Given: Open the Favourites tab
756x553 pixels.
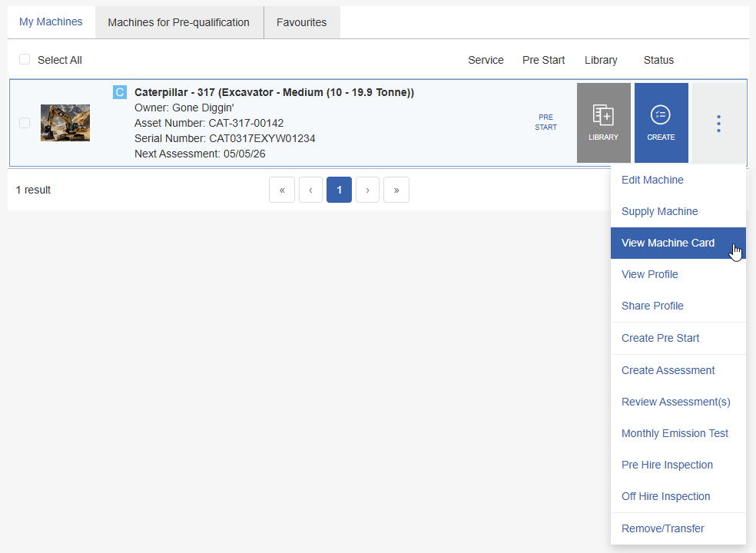Looking at the screenshot, I should (x=302, y=22).
